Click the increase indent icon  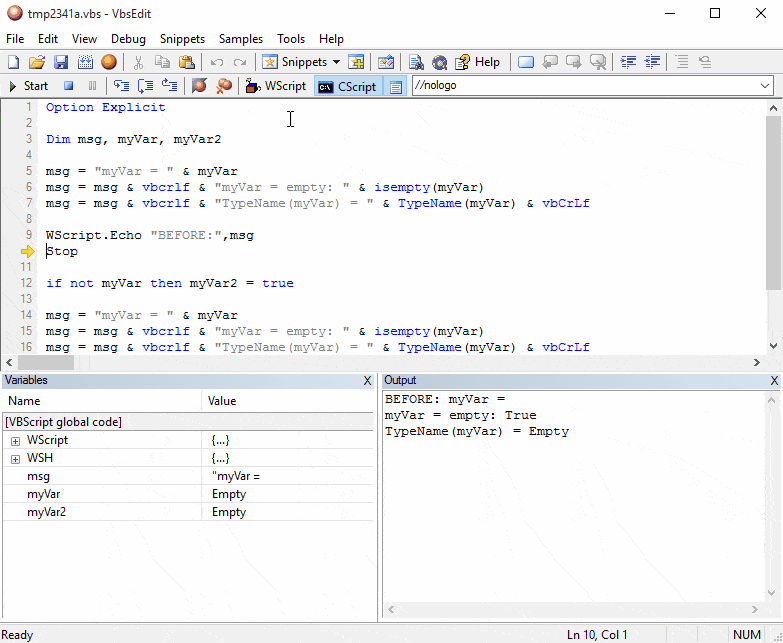coord(629,62)
